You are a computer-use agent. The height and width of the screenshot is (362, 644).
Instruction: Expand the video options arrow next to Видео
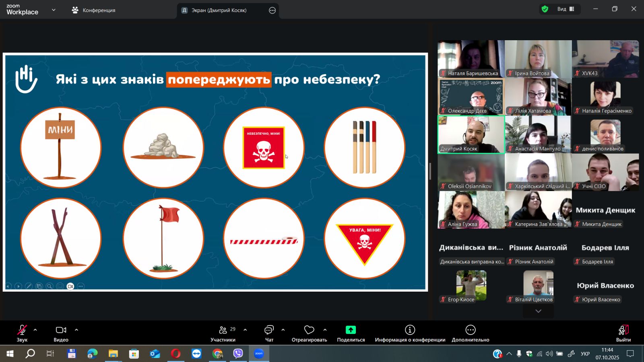tap(76, 330)
